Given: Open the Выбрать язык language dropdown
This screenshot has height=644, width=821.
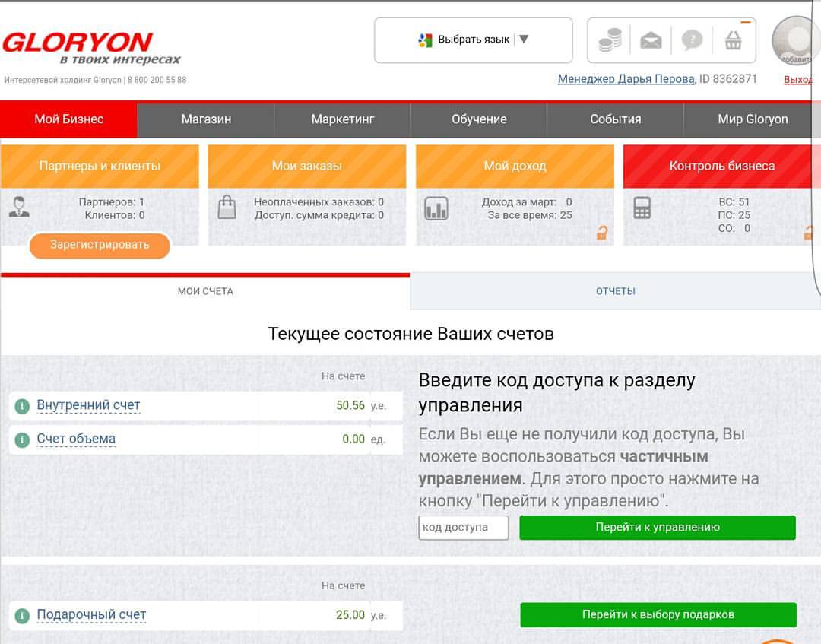Looking at the screenshot, I should click(x=474, y=40).
